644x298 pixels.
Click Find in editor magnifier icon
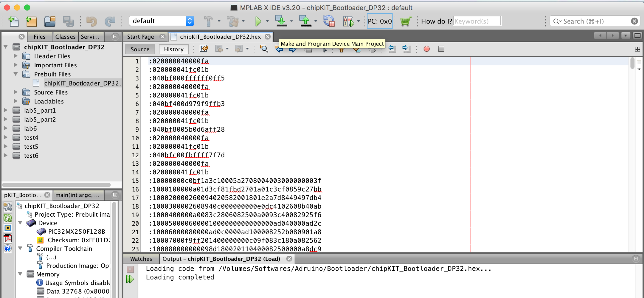[x=264, y=49]
